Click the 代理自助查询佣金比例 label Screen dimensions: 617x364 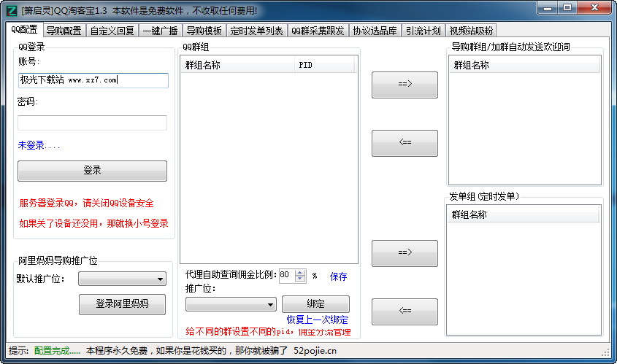click(x=231, y=275)
